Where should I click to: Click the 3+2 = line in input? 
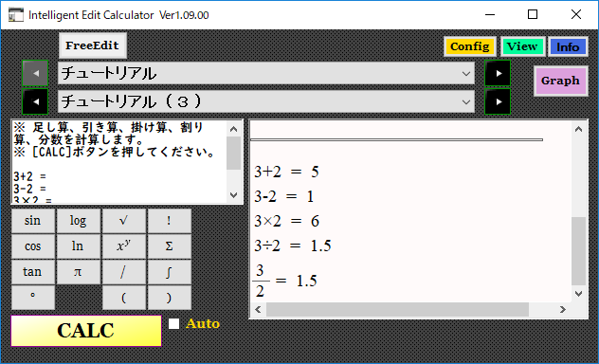(29, 176)
